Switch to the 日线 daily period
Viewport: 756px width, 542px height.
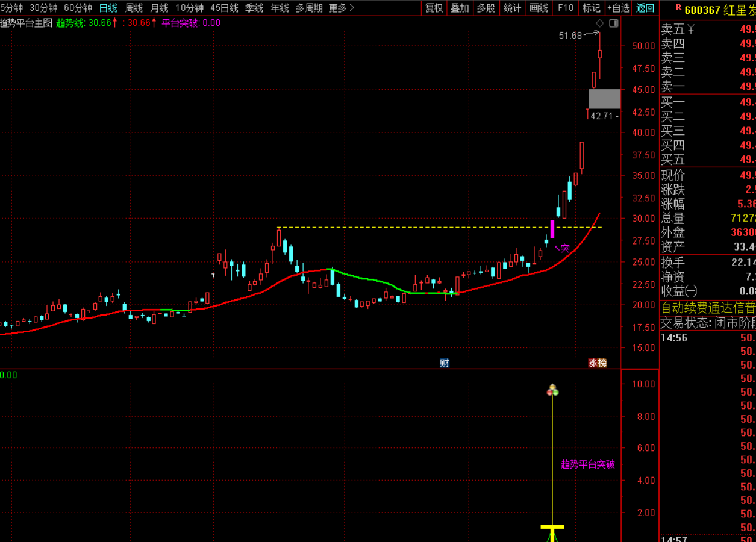tap(108, 8)
